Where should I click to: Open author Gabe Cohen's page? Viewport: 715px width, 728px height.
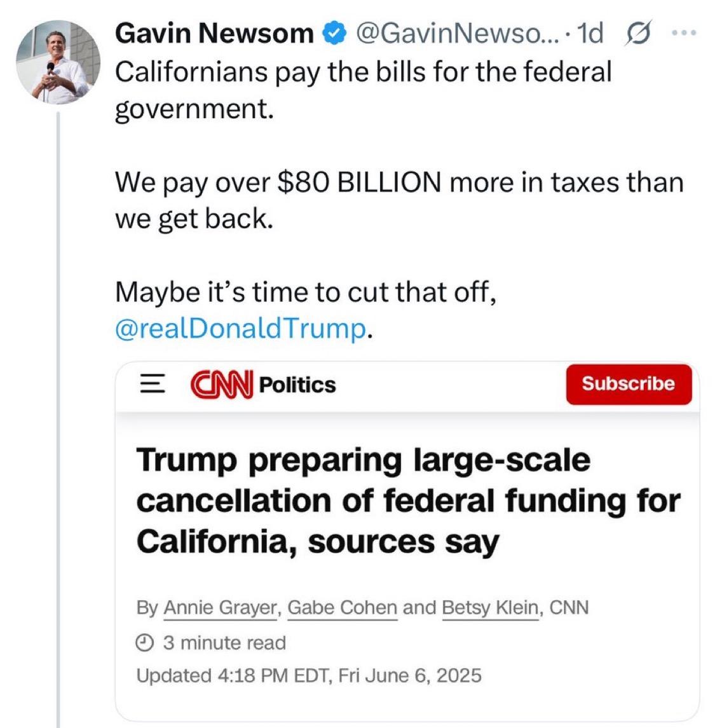(x=342, y=608)
